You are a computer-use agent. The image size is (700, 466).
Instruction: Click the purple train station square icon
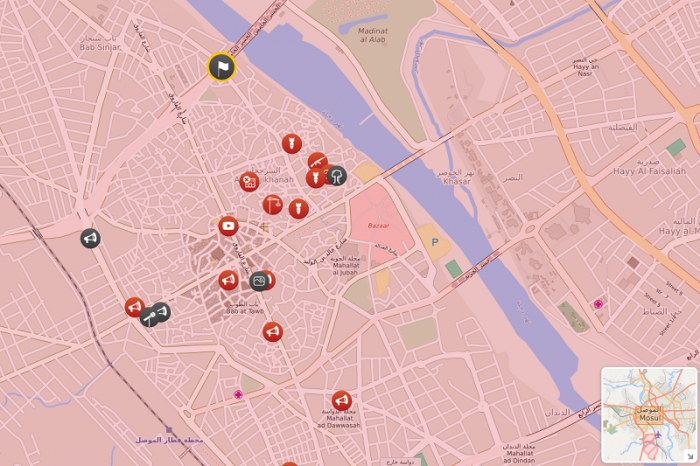[169, 430]
